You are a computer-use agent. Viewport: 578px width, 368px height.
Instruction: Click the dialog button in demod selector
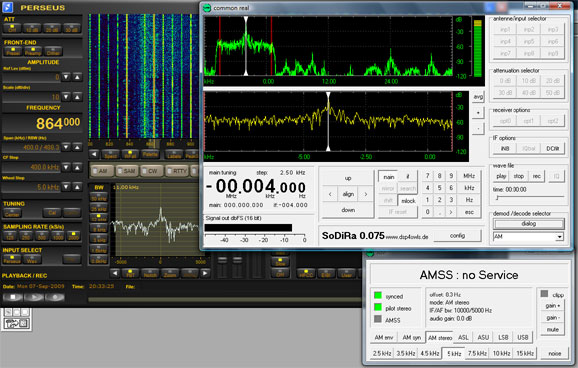(528, 223)
